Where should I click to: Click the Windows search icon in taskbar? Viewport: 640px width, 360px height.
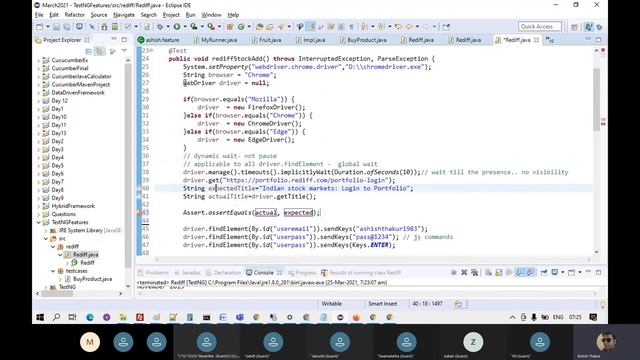[x=56, y=317]
